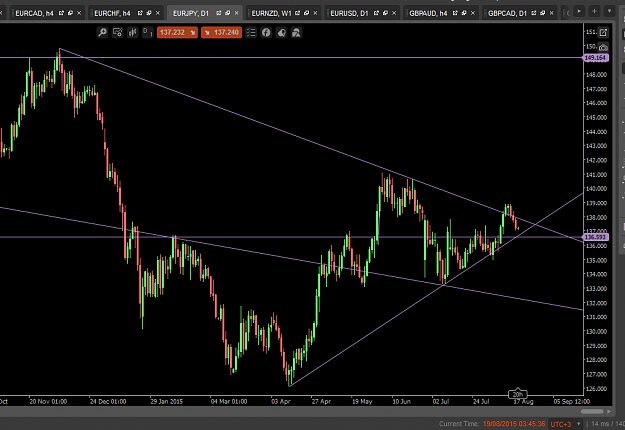The image size is (625, 430).
Task: Detach the EURJPY, D1 tab with its first icon
Action: (x=219, y=13)
